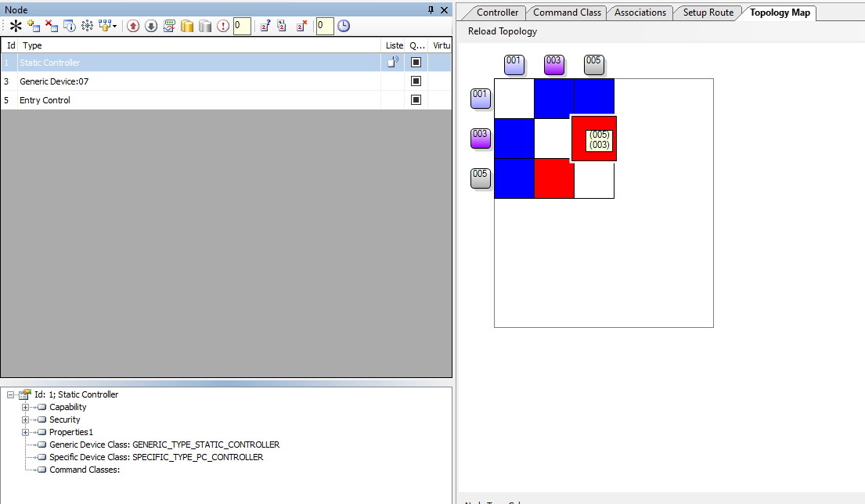Viewport: 865px width, 504px height.
Task: Switch to the Command Class tab
Action: point(567,13)
